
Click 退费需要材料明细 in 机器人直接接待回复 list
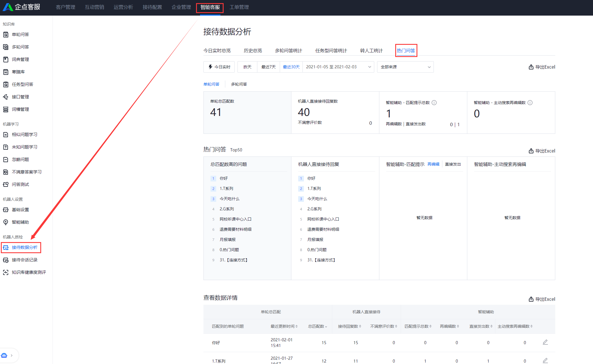point(323,229)
